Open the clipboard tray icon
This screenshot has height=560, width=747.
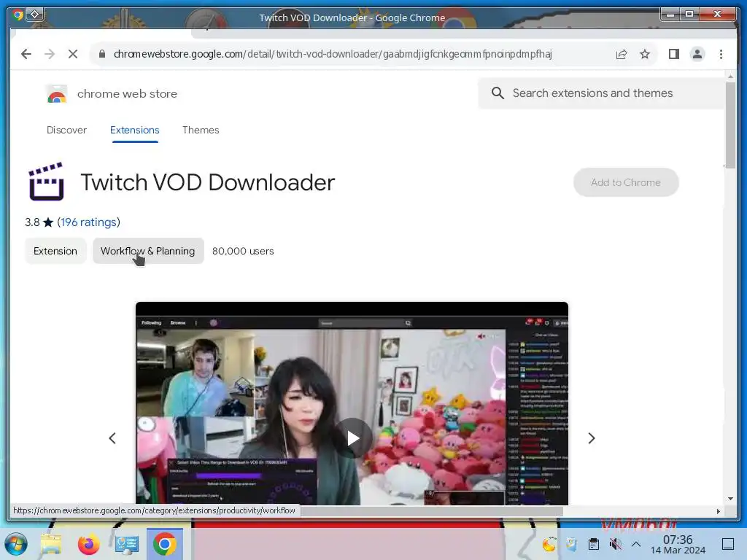pos(594,544)
